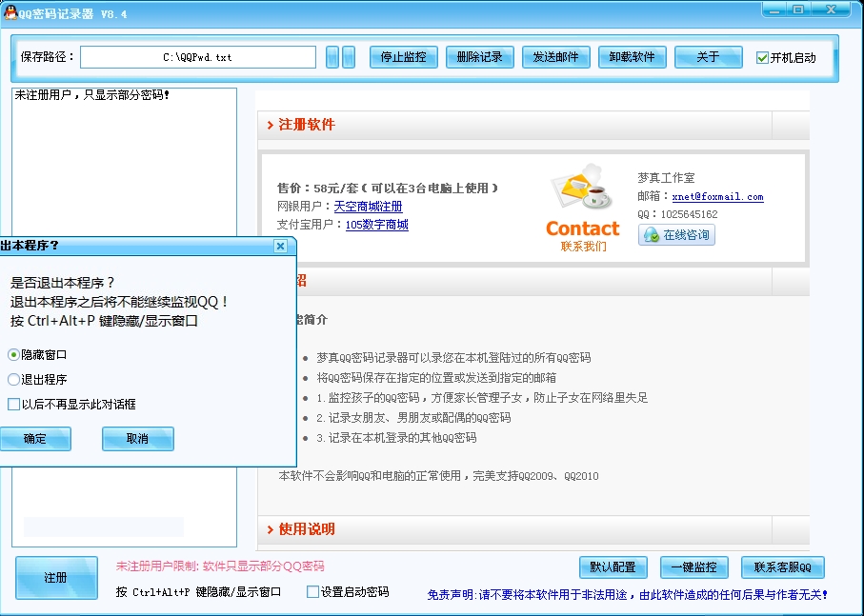Cancel the exit dialog with 取消
The height and width of the screenshot is (616, 864).
click(x=138, y=439)
